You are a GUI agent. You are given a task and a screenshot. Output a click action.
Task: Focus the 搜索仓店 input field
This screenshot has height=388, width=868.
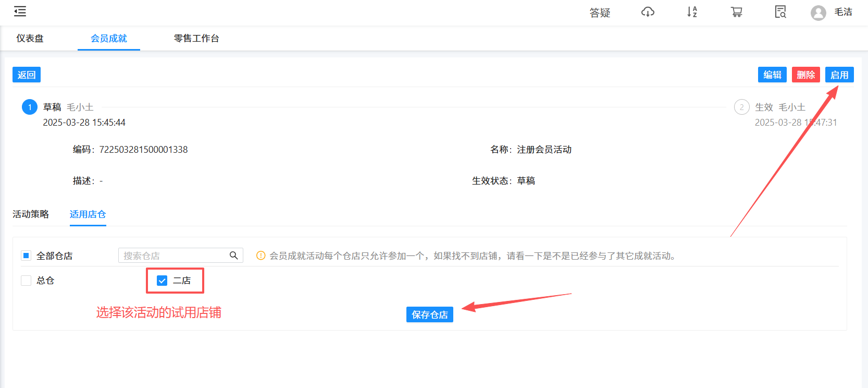click(172, 256)
